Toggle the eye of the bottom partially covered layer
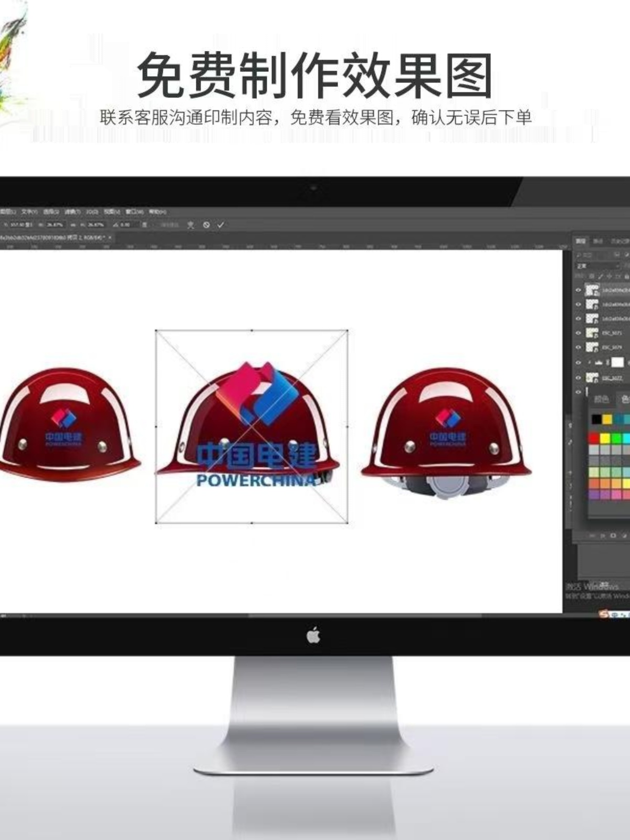 tap(578, 392)
